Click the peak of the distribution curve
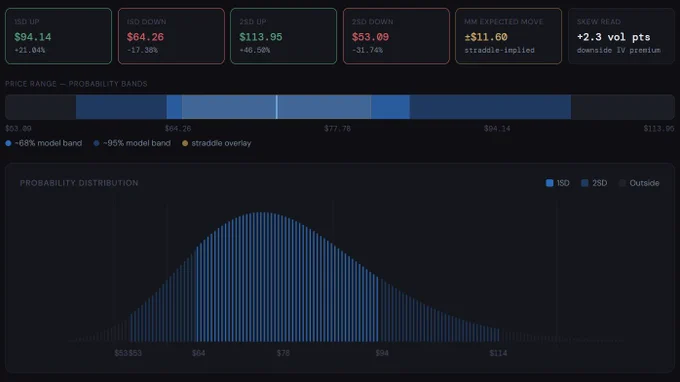The height and width of the screenshot is (382, 680). 262,213
